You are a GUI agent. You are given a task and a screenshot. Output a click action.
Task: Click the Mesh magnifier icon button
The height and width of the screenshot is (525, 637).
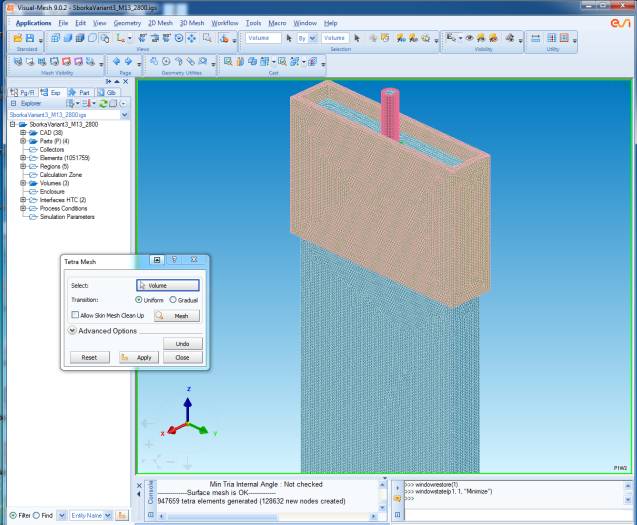(x=178, y=315)
